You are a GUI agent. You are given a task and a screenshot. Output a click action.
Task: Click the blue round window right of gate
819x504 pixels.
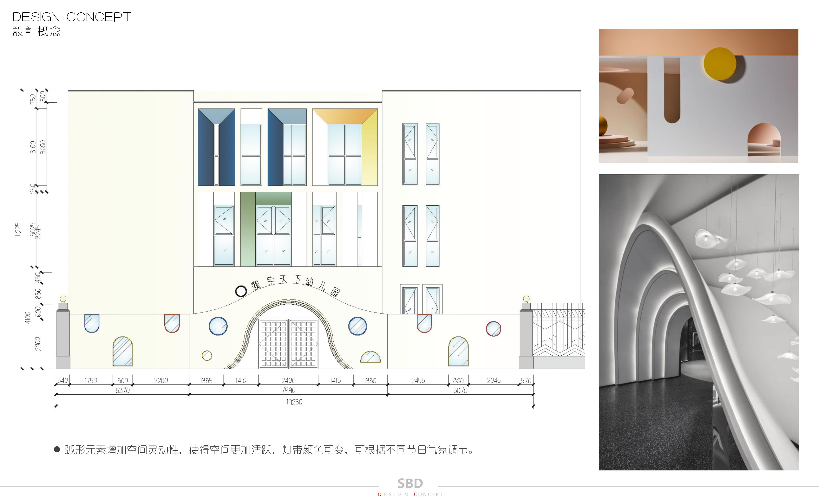[x=357, y=326]
